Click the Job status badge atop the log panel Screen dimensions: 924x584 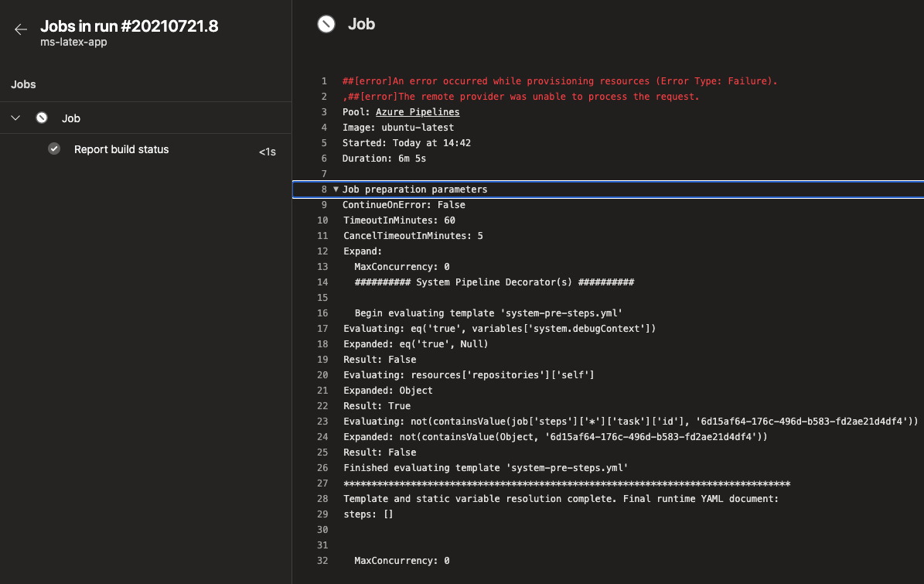(x=326, y=24)
